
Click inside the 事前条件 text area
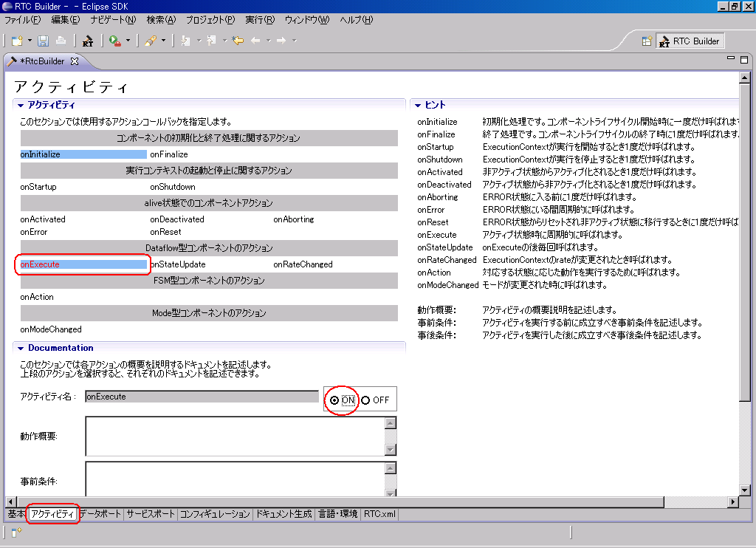[x=236, y=479]
